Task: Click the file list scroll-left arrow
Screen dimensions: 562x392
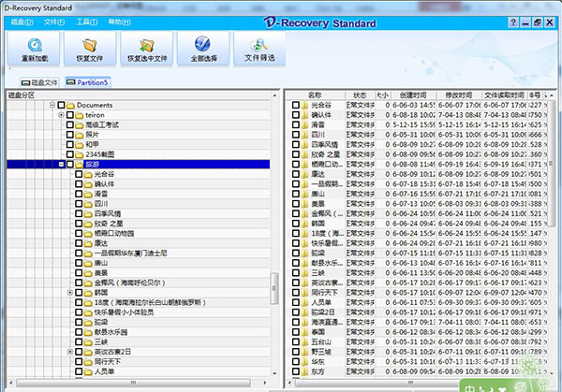Action: pyautogui.click(x=290, y=383)
